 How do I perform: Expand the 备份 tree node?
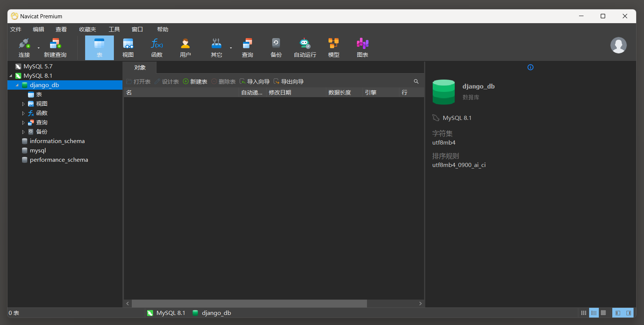click(23, 132)
